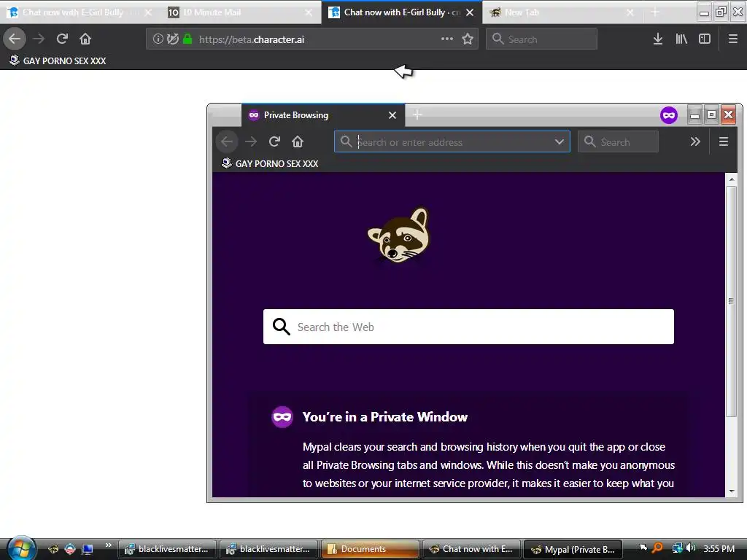Open the Library icon in the toolbar
Viewport: 747px width, 560px height.
(x=681, y=39)
